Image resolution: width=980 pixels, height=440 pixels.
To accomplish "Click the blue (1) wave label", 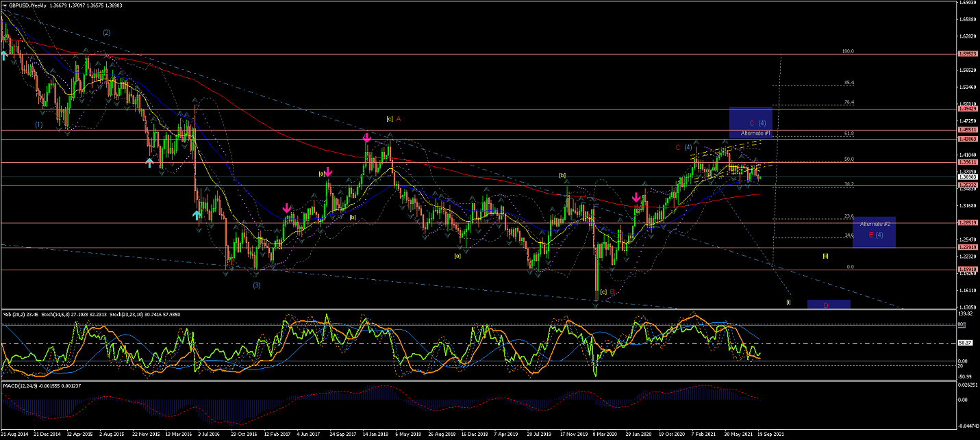I will (x=39, y=125).
